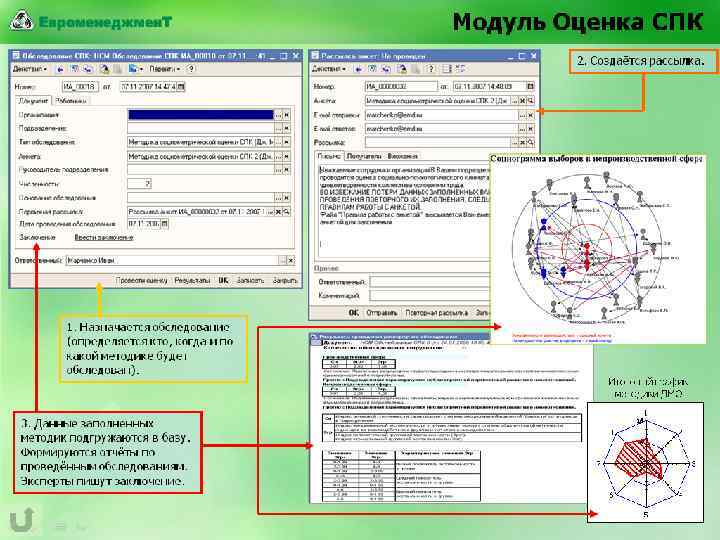The height and width of the screenshot is (540, 720).
Task: Open calendar for Дата проведения обследования
Action: [x=165, y=224]
